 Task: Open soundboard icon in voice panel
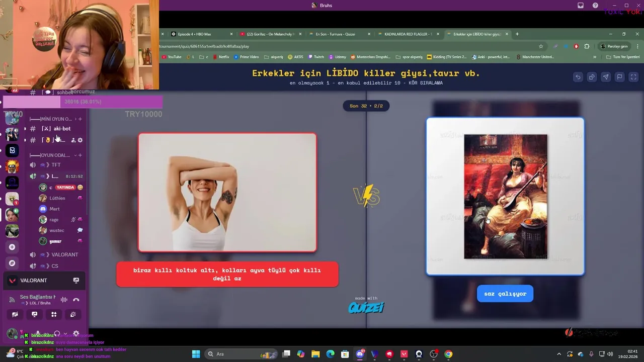point(73,314)
